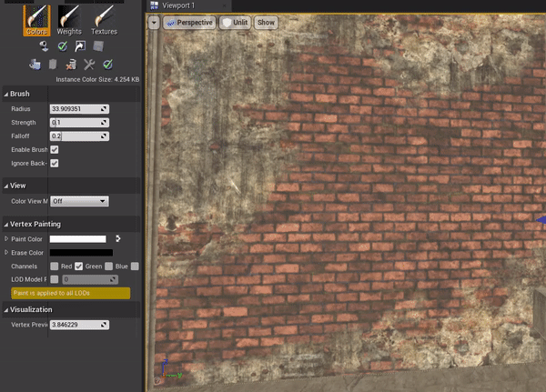Switch to the Textures paint mode
This screenshot has width=546, height=392.
104,20
